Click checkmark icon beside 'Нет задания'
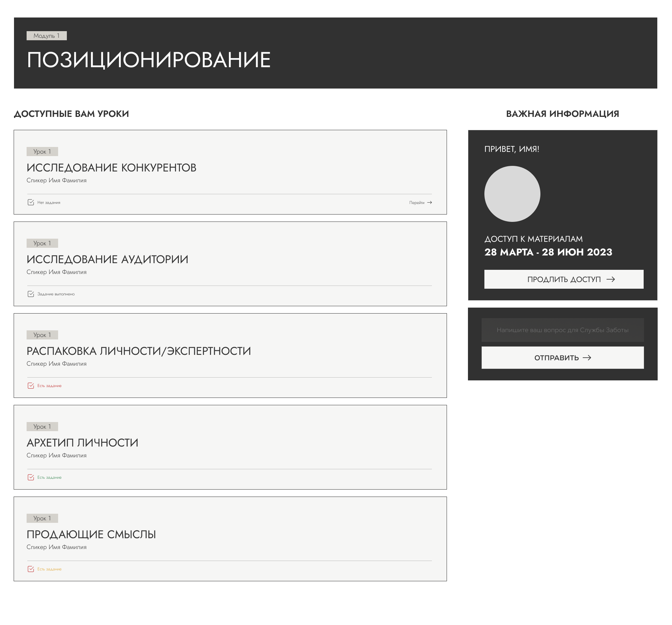This screenshot has height=625, width=672. (31, 202)
